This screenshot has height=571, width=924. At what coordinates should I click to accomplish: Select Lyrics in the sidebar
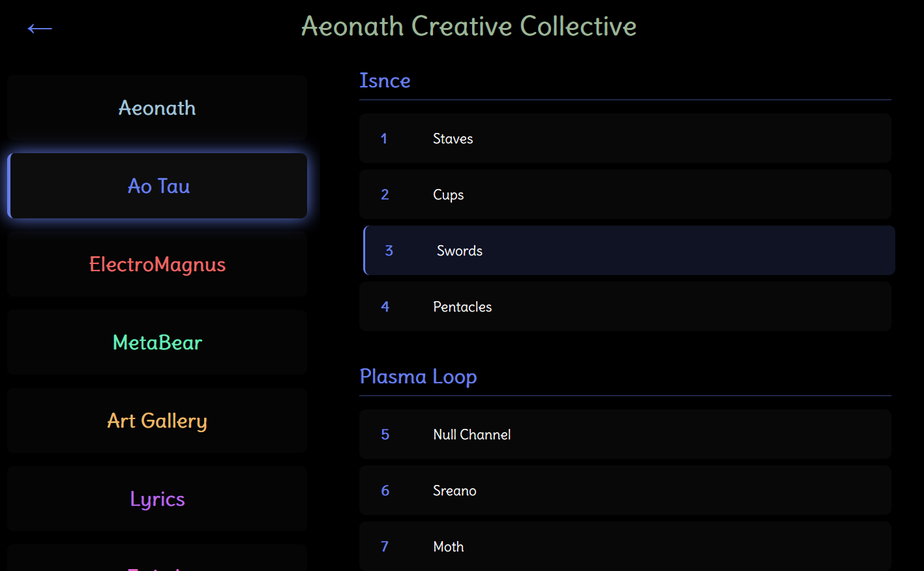point(157,499)
